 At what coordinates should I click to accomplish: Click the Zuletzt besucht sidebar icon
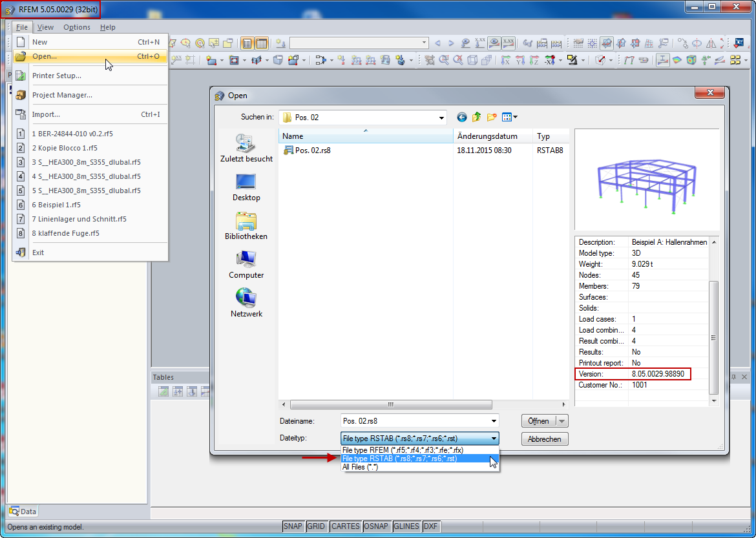click(x=246, y=145)
